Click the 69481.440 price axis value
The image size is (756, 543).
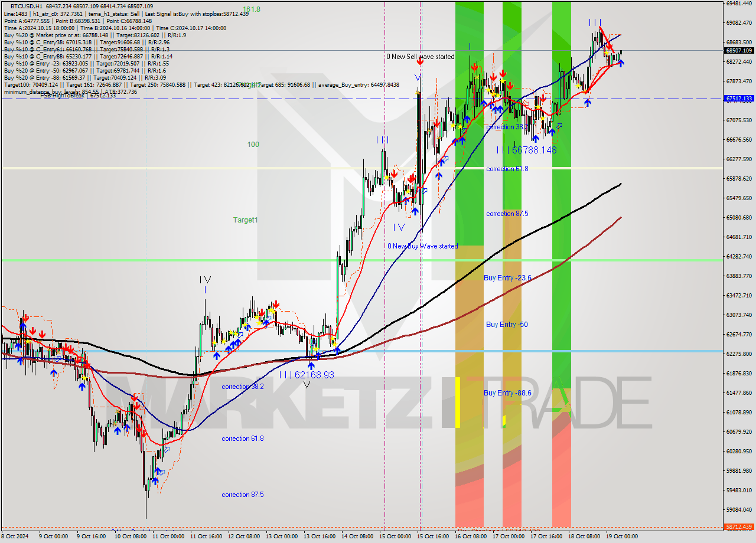coord(738,3)
